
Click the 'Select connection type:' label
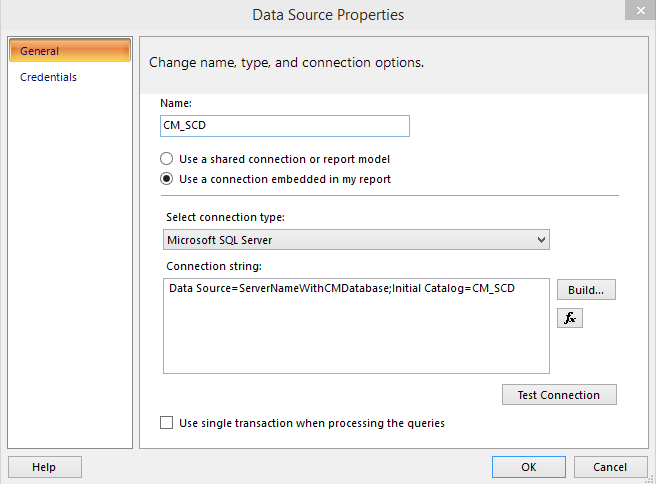point(224,218)
